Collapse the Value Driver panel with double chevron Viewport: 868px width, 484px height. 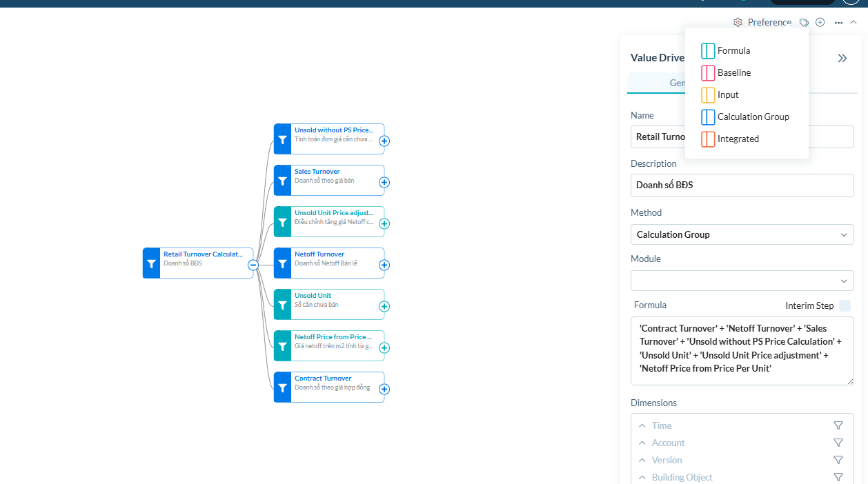(842, 58)
